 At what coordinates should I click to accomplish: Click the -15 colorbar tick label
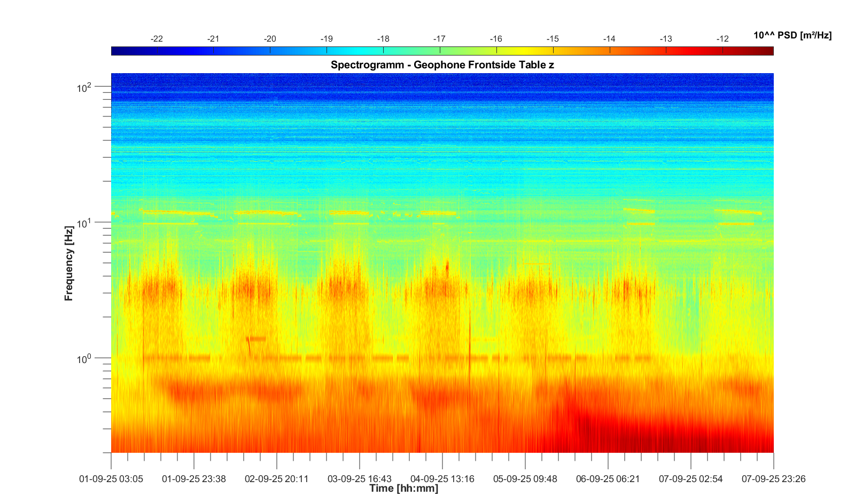point(553,39)
